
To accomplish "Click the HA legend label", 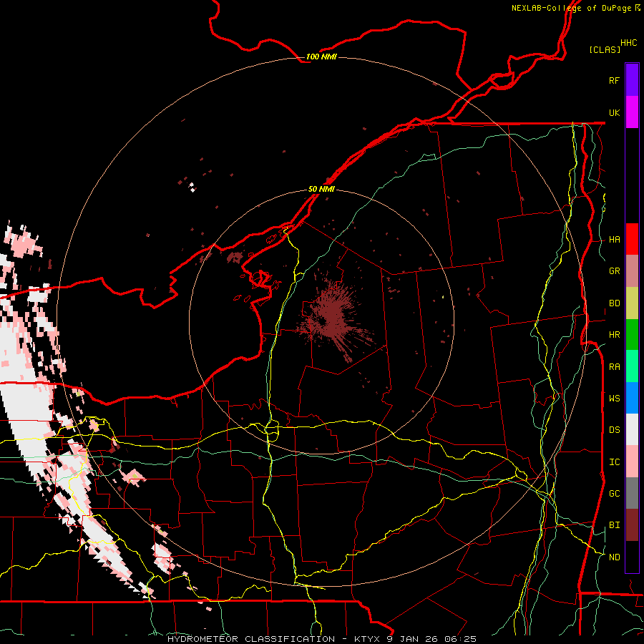I will [614, 239].
